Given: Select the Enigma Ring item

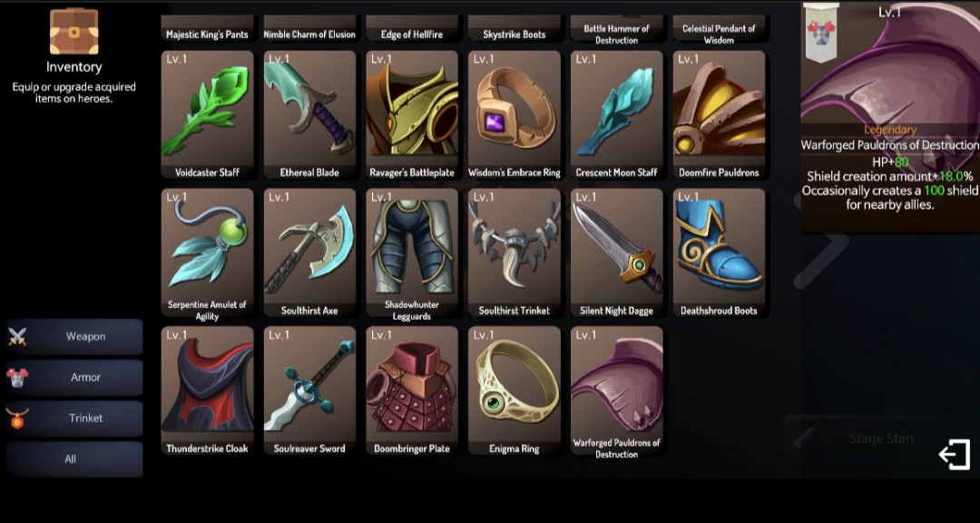Looking at the screenshot, I should click(514, 390).
